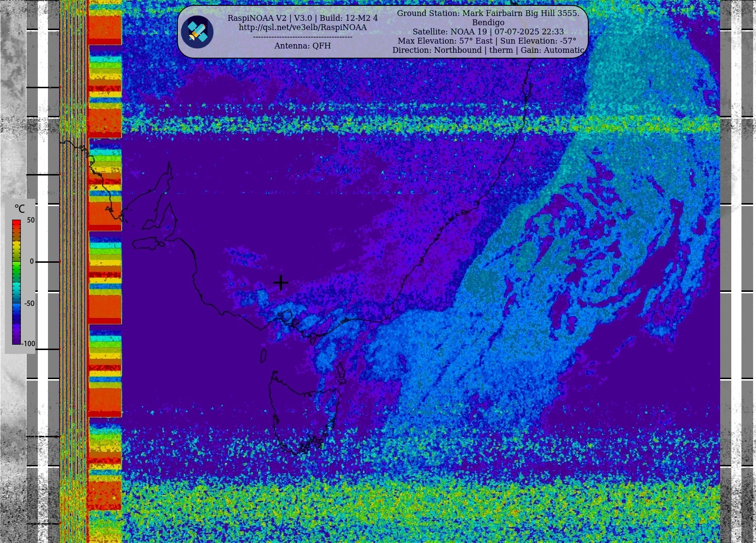Click the -50 value on the temperature legend
The width and height of the screenshot is (756, 543).
(x=30, y=303)
